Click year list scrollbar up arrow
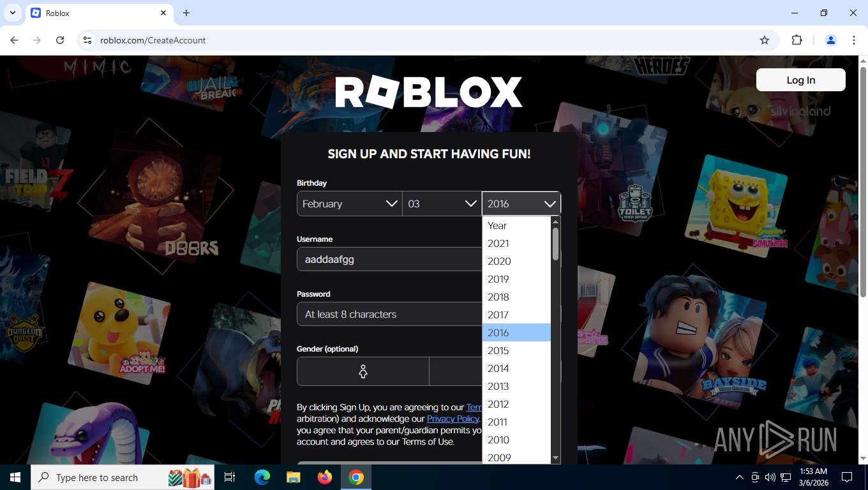The height and width of the screenshot is (490, 868). [555, 221]
